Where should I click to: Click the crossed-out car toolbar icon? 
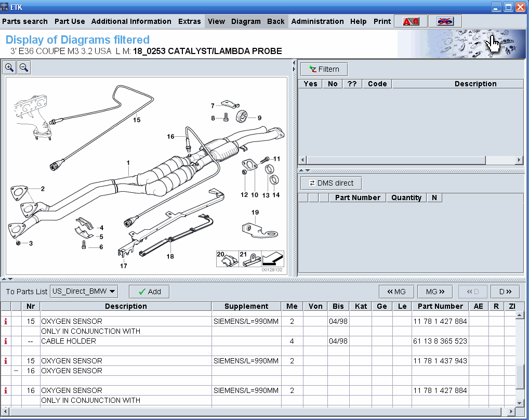pyautogui.click(x=445, y=21)
